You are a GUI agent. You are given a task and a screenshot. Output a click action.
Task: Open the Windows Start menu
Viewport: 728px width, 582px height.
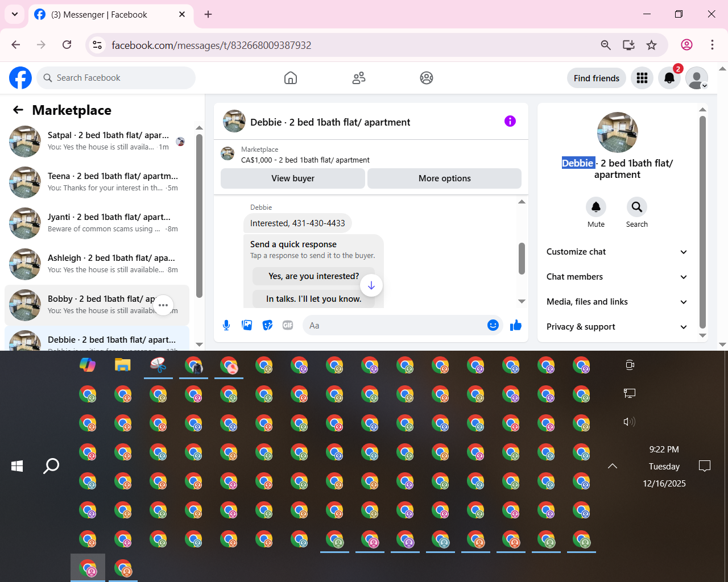point(17,466)
